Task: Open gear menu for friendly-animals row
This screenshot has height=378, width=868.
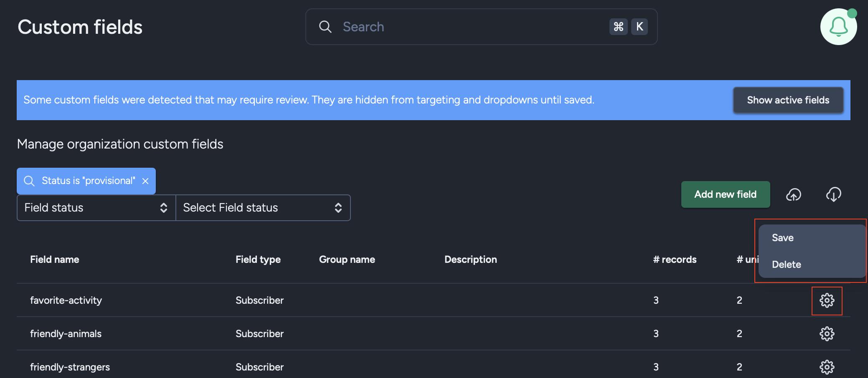Action: [827, 334]
